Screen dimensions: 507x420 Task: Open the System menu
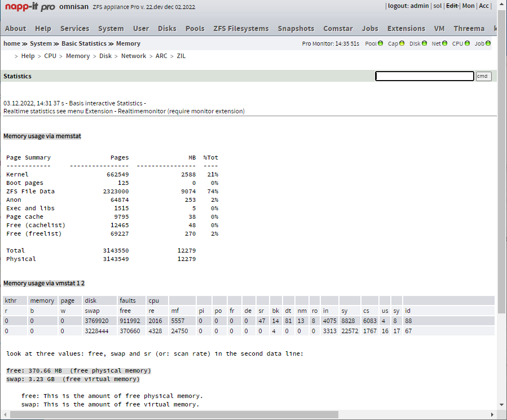[x=111, y=28]
